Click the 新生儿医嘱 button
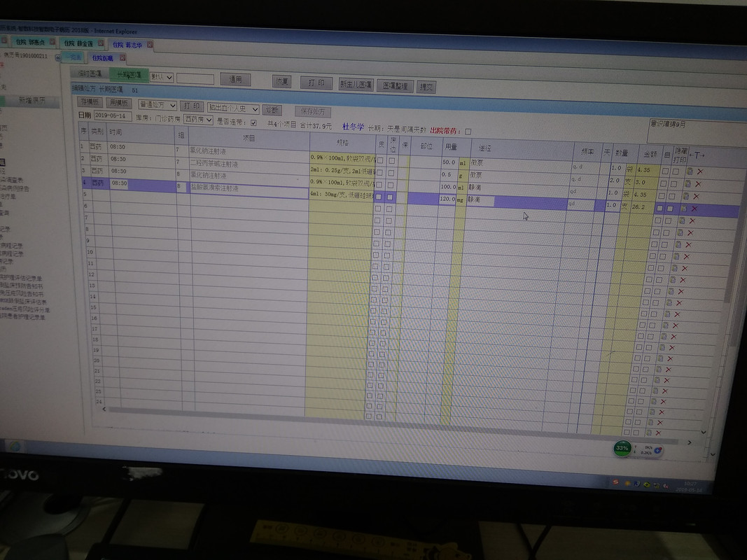 (356, 84)
